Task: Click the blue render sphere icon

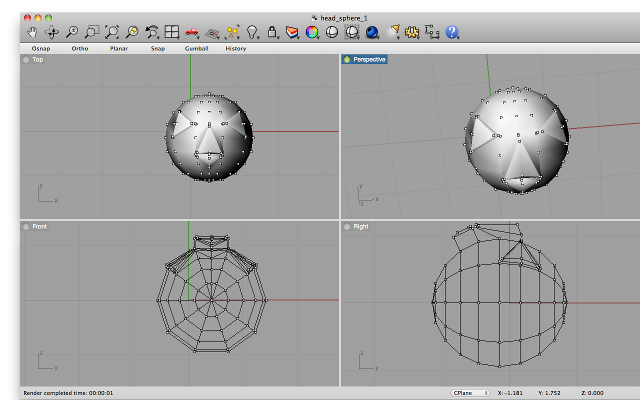Action: [372, 32]
